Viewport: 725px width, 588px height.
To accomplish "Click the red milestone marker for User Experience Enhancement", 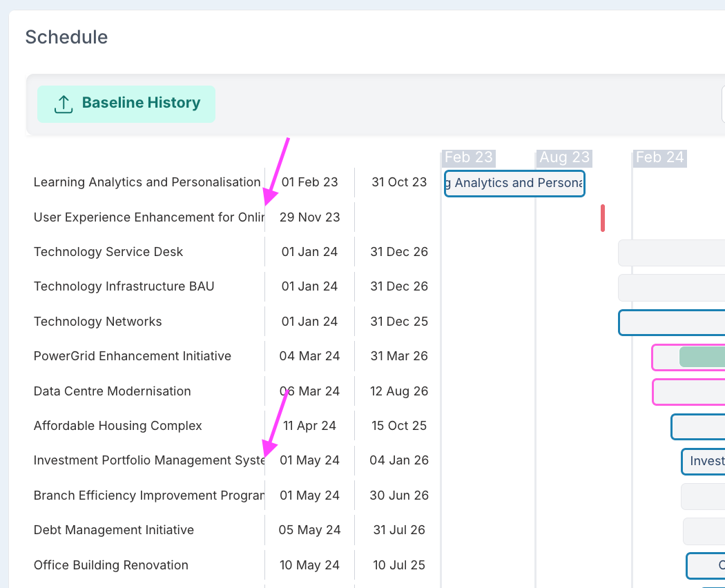I will click(x=603, y=218).
